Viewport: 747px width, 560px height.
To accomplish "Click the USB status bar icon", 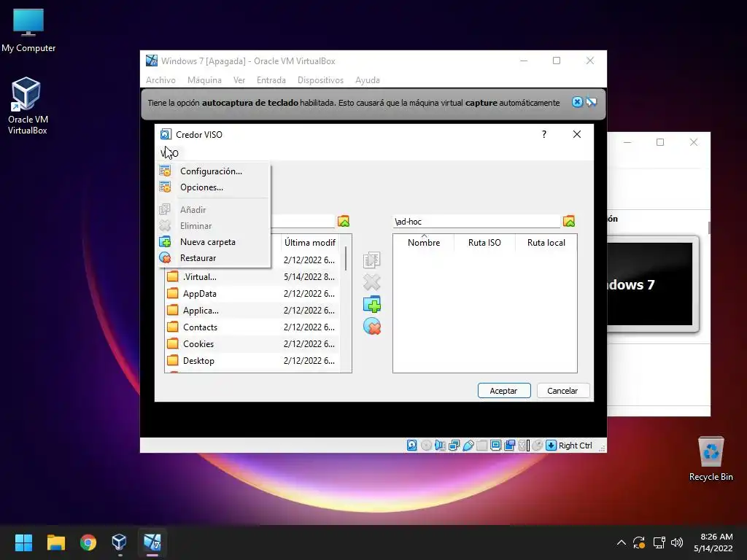I will point(468,446).
